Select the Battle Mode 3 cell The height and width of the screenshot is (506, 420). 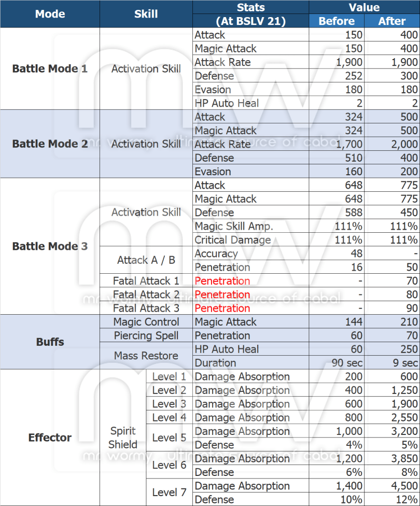click(50, 246)
